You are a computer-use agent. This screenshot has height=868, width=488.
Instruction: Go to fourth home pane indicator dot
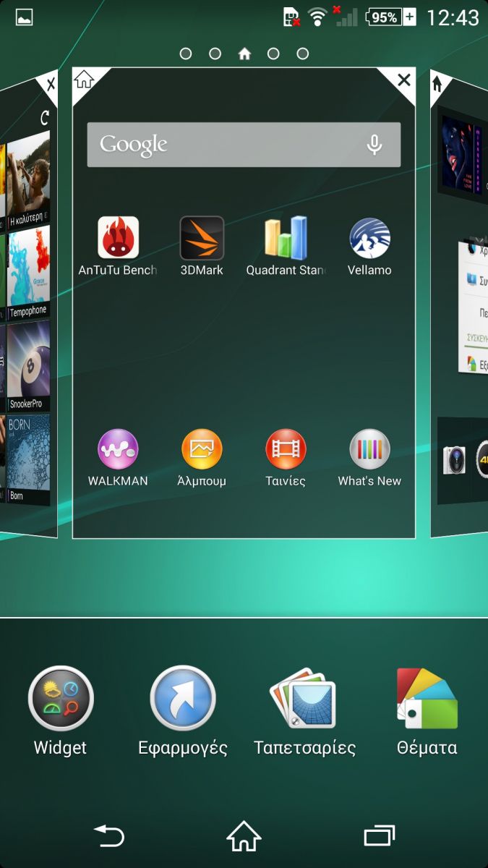tap(273, 54)
